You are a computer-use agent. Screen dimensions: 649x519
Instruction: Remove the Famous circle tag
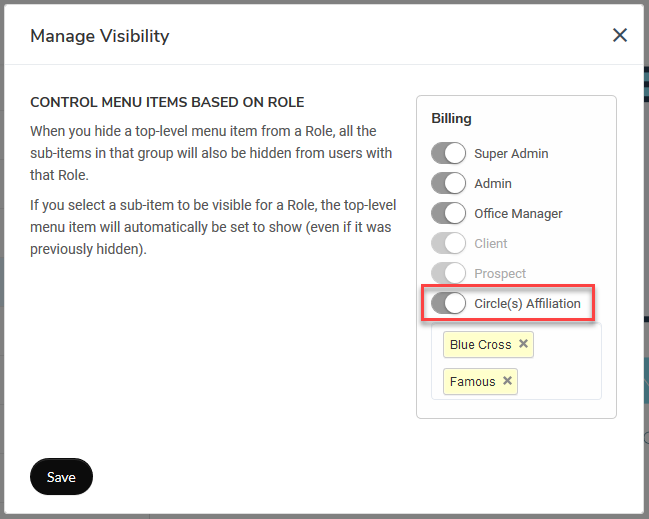(x=507, y=380)
